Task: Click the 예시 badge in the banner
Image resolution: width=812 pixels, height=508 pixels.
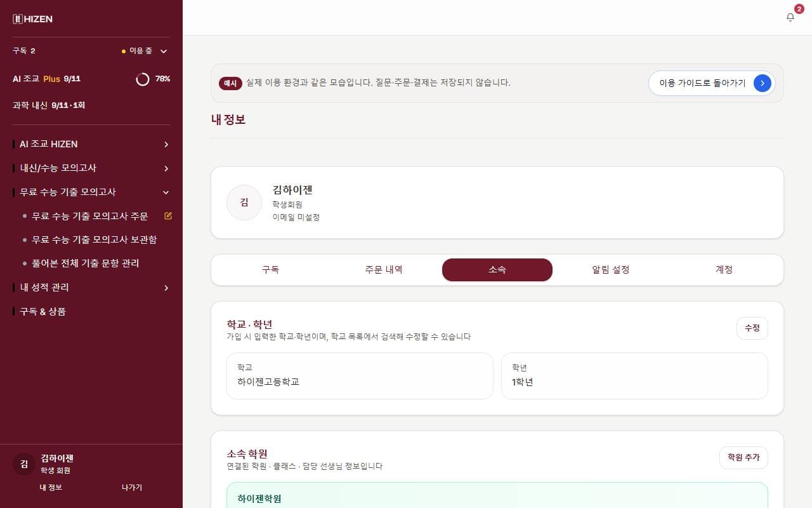Action: 230,83
